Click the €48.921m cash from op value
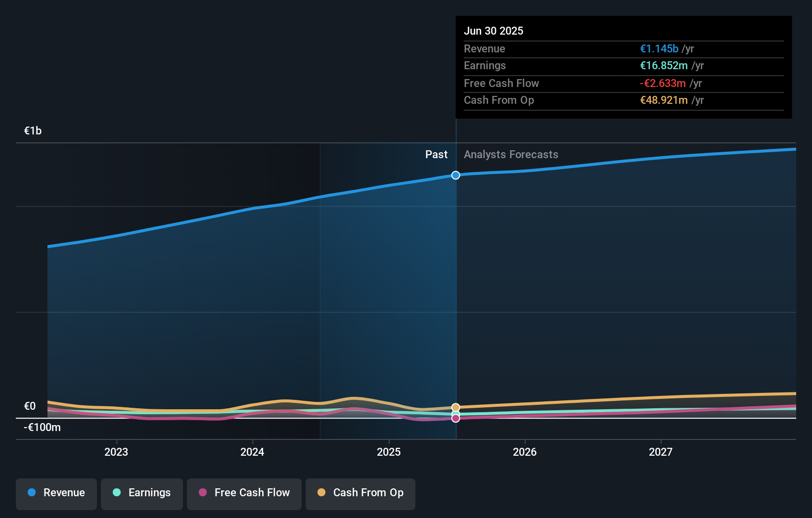The width and height of the screenshot is (812, 518). (664, 100)
